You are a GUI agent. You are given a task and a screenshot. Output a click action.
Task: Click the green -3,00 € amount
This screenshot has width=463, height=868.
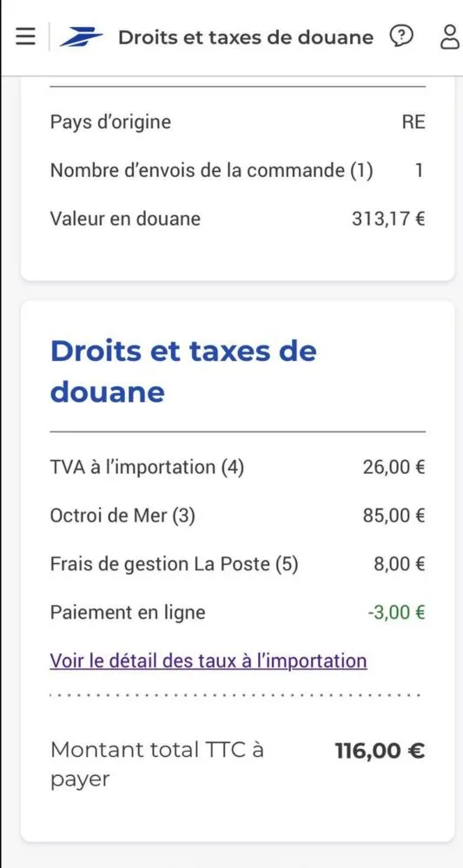click(x=396, y=613)
